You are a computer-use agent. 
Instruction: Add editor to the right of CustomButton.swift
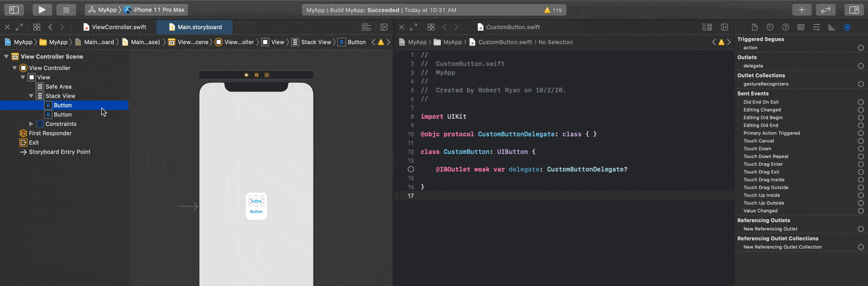click(x=724, y=27)
